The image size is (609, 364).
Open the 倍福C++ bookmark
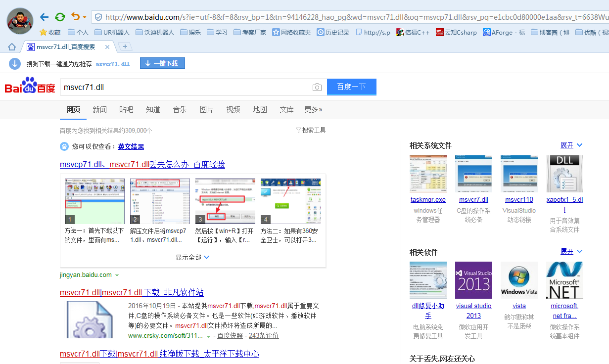(413, 33)
